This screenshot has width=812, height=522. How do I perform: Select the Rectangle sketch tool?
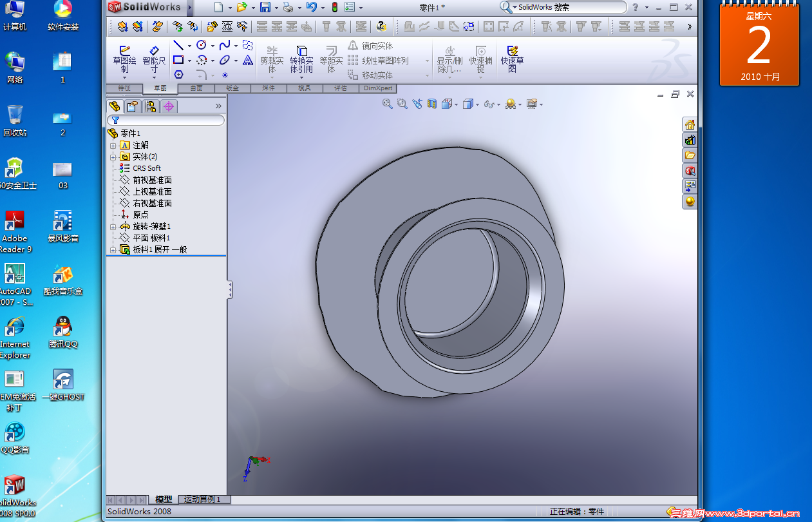point(178,60)
